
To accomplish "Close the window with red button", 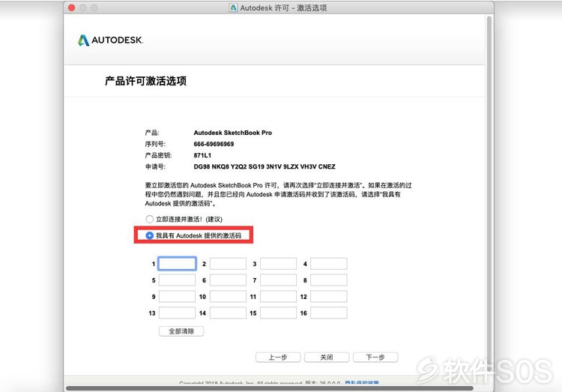I will 72,7.
